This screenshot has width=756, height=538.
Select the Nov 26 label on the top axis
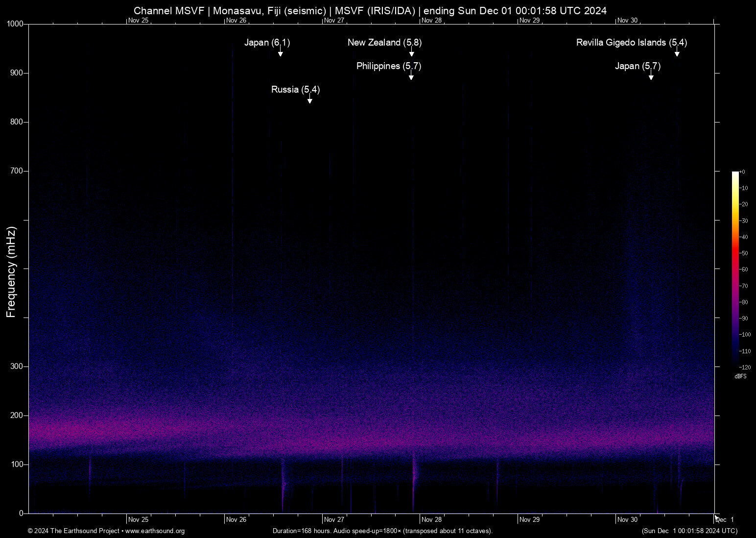point(236,21)
